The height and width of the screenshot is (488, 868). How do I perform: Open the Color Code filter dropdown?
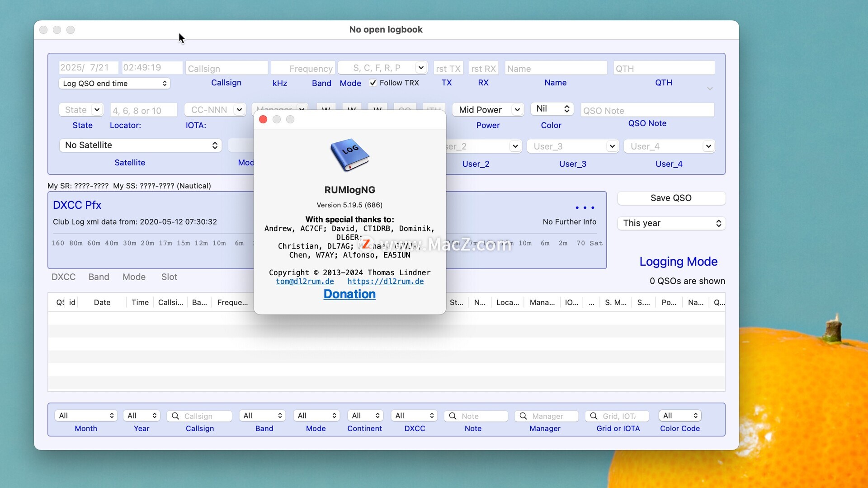coord(680,416)
